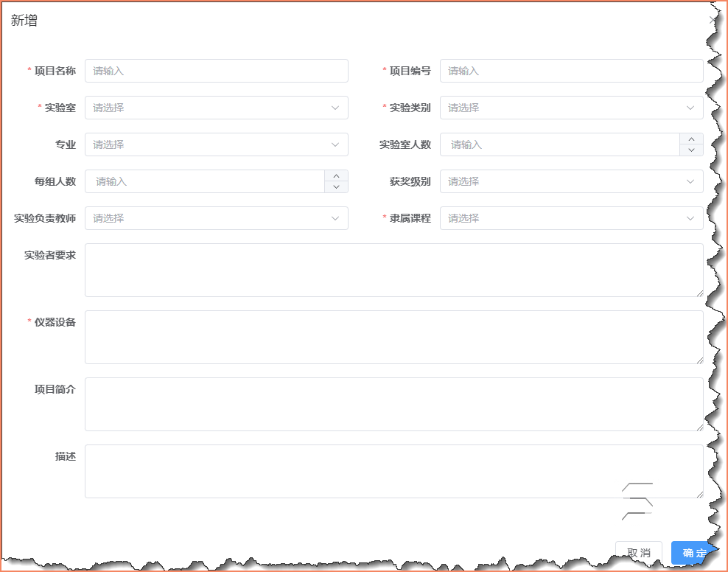This screenshot has width=728, height=572.
Task: Open the 获奖级别 dropdown
Action: click(x=572, y=181)
